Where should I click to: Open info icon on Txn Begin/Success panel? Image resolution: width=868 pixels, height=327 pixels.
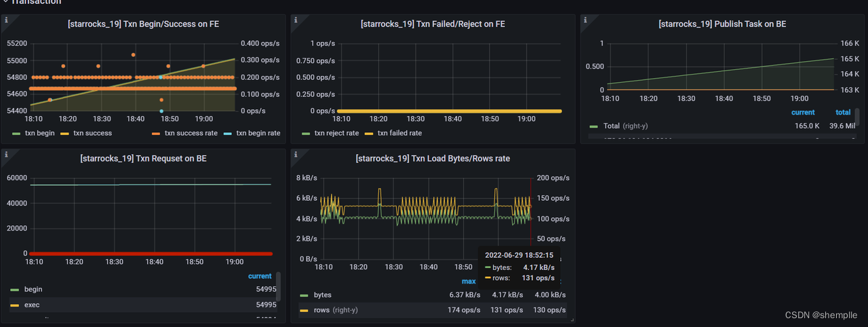[6, 20]
